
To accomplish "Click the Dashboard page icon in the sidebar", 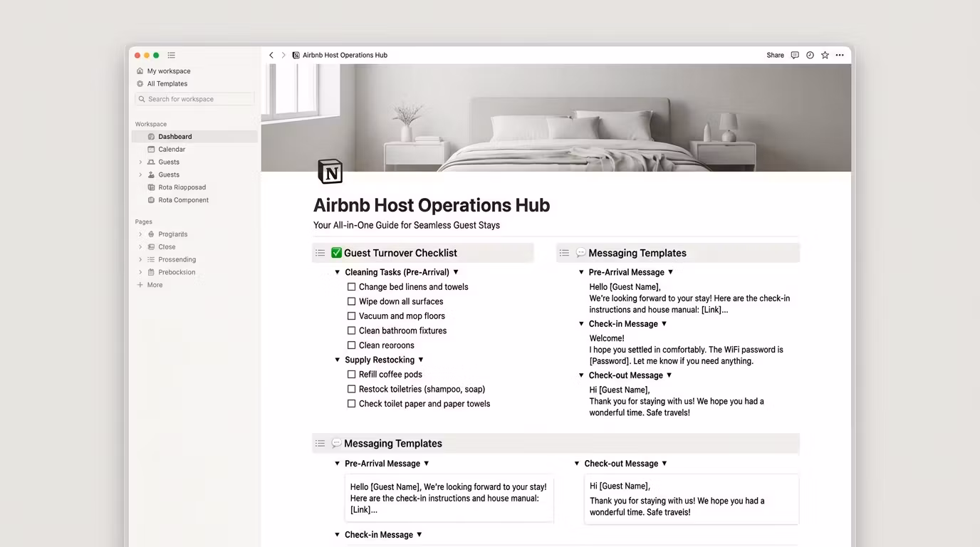I will [151, 137].
